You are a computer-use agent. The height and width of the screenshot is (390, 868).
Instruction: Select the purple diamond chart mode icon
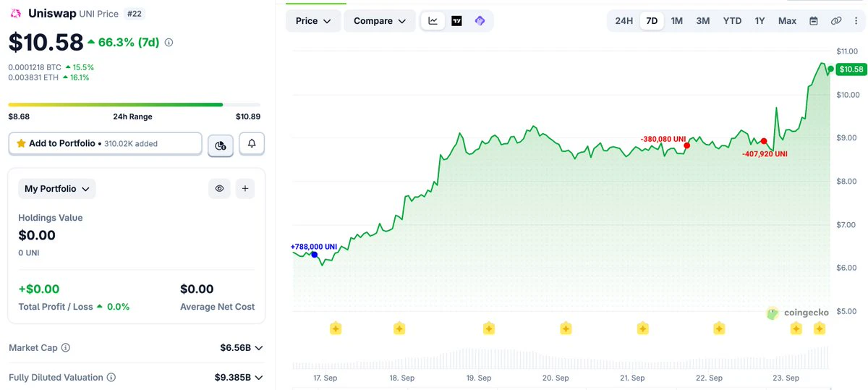click(480, 21)
